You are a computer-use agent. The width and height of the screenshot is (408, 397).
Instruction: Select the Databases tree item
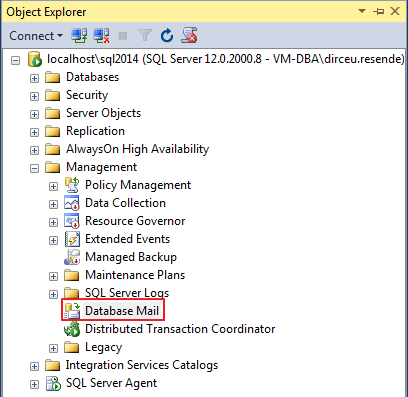(x=92, y=77)
